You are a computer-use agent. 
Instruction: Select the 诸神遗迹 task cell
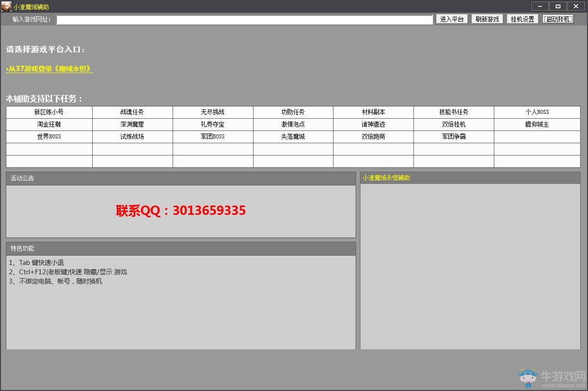click(373, 125)
